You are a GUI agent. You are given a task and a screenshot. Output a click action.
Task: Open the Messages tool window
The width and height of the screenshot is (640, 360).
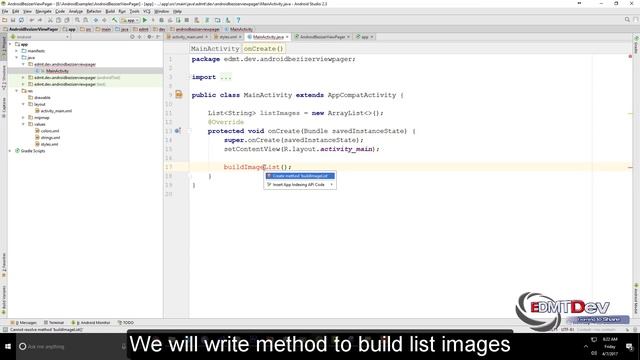tap(24, 322)
